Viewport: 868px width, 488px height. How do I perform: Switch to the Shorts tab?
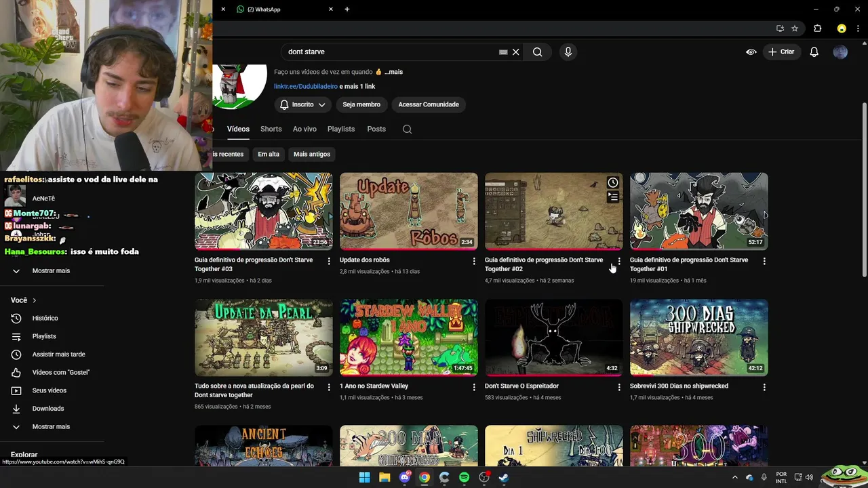tap(271, 129)
